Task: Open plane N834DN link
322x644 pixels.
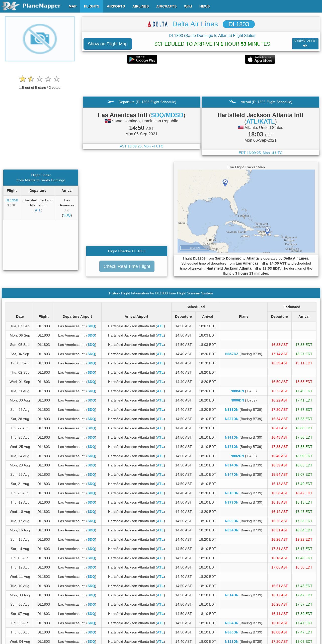Action: [x=232, y=530]
